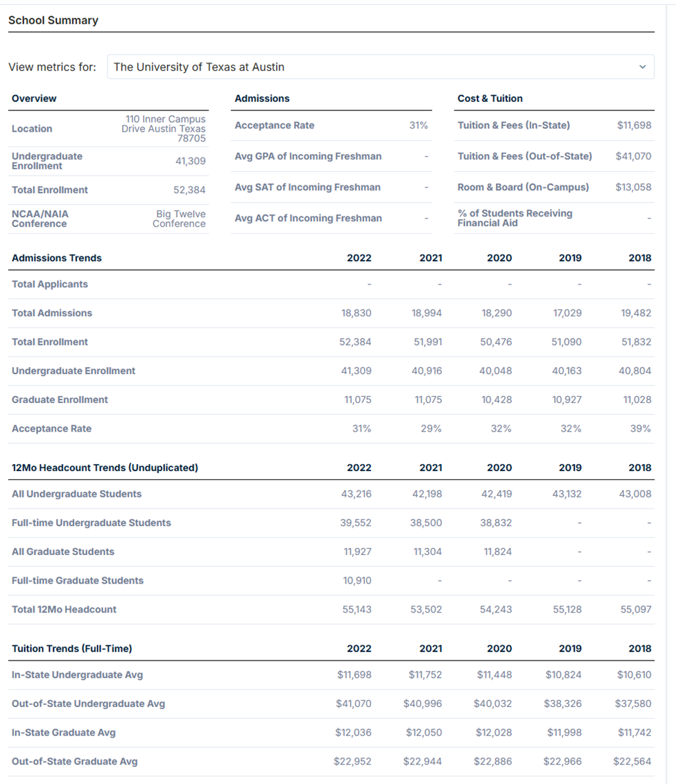Click the 'View metrics for:' label
Image resolution: width=676 pixels, height=784 pixels.
point(53,67)
